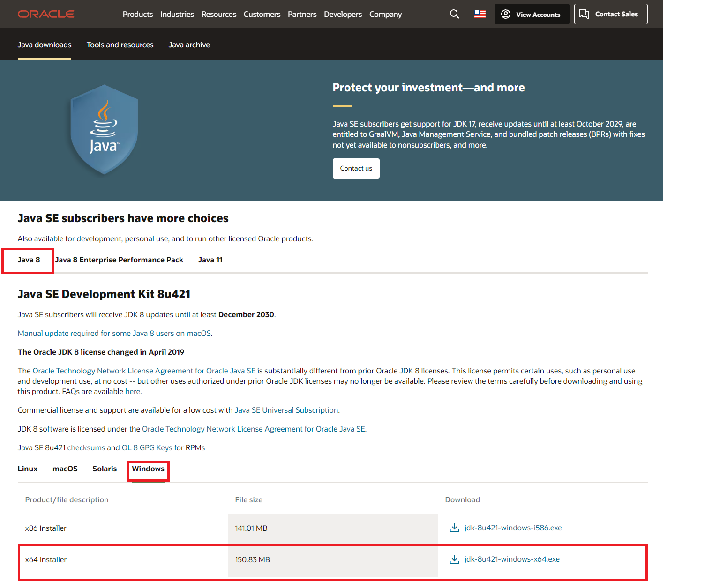Click the Oracle logo
Image resolution: width=720 pixels, height=588 pixels.
46,14
